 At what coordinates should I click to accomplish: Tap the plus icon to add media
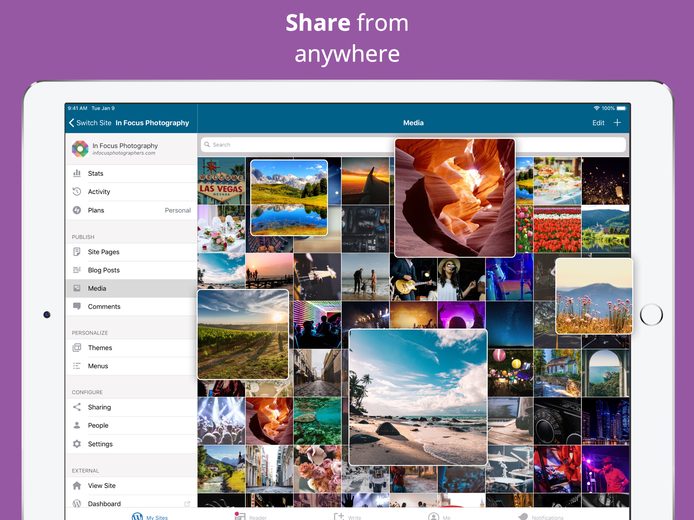tap(617, 123)
